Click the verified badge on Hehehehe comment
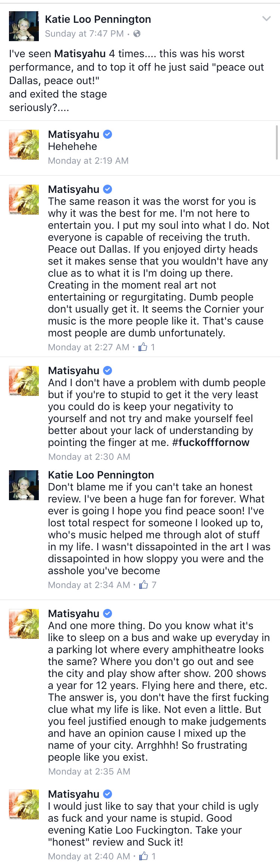 click(108, 134)
